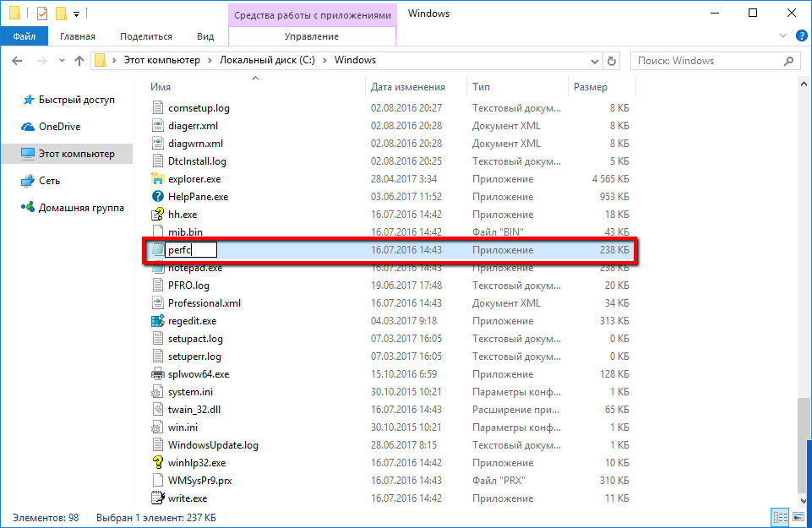Click the Средства работы с приложениями contextual tab
This screenshot has height=528, width=812.
(313, 15)
